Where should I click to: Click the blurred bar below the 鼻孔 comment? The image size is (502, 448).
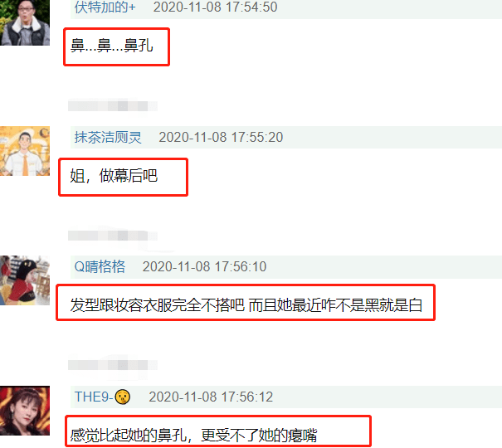click(x=113, y=106)
